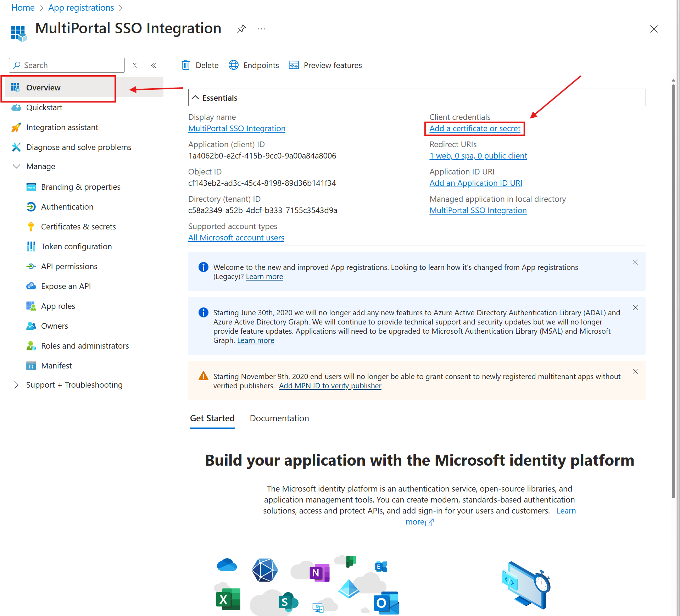Open the ellipsis more options menu
Image resolution: width=680 pixels, height=616 pixels.
[x=262, y=29]
